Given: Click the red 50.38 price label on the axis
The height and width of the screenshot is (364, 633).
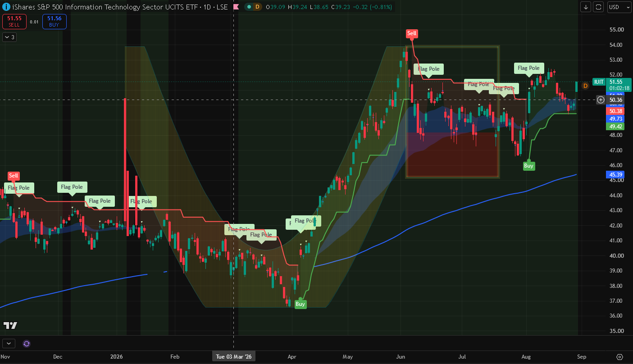Looking at the screenshot, I should click(x=616, y=111).
